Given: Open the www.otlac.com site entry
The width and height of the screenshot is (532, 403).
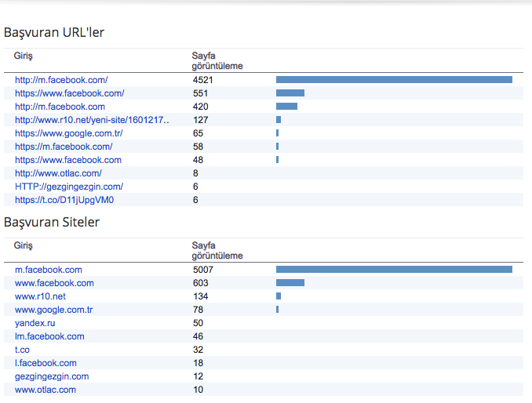Looking at the screenshot, I should click(x=46, y=390).
